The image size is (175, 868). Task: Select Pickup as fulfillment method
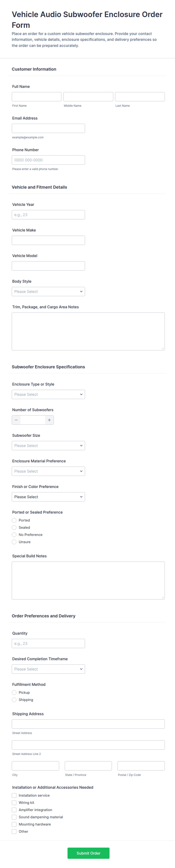point(14,692)
